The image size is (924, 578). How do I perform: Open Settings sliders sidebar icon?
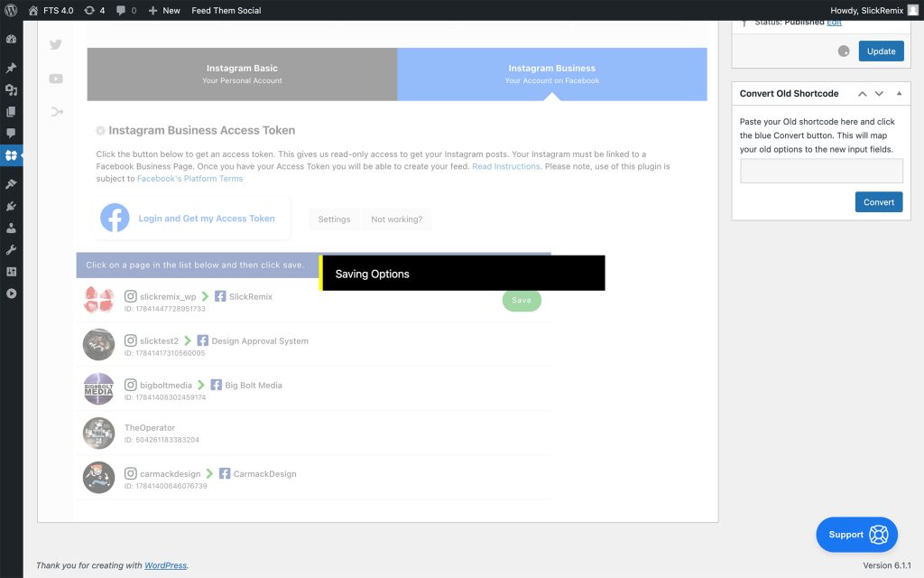tap(11, 271)
